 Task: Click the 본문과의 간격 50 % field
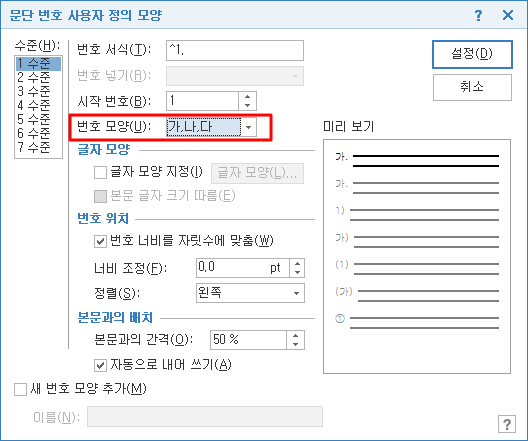click(249, 340)
